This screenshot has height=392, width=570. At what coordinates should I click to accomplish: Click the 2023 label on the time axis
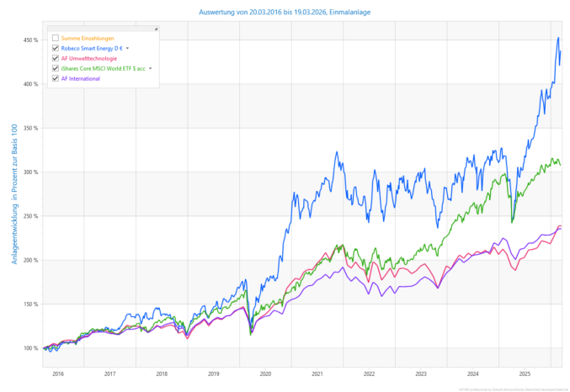[x=421, y=373]
